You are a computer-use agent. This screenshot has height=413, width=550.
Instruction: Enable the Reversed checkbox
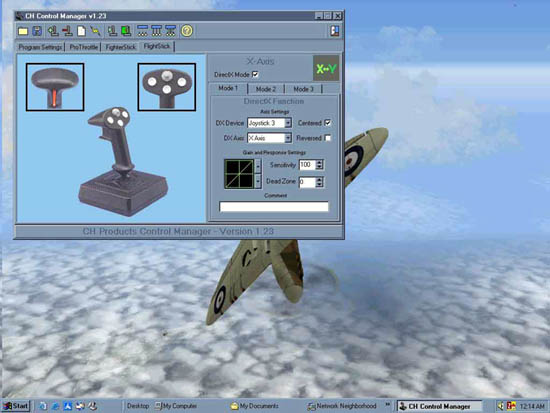[x=328, y=138]
